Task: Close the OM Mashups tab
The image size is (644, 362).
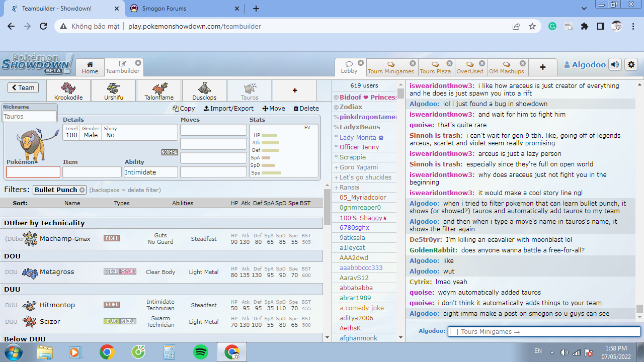Action: coord(522,63)
